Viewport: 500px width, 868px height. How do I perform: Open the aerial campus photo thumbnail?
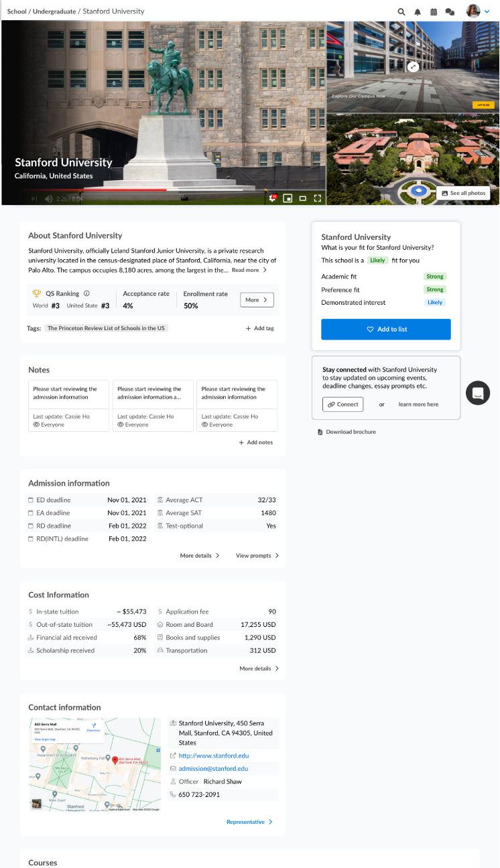click(412, 159)
